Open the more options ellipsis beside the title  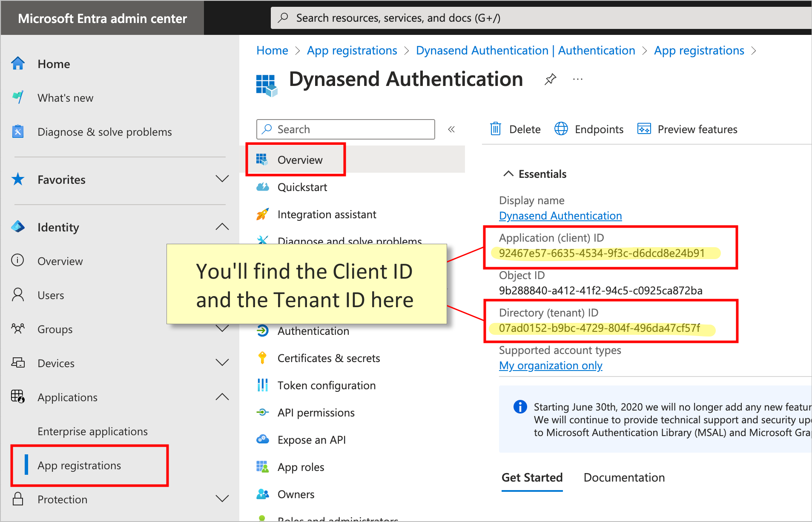pos(578,79)
